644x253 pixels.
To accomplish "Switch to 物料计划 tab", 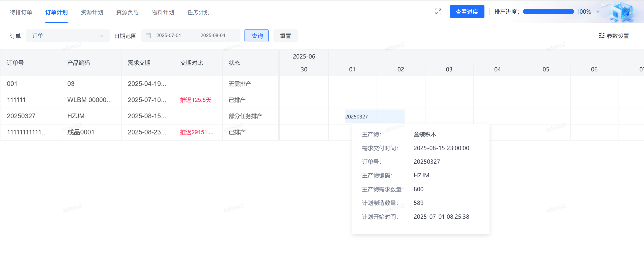I will (x=163, y=12).
